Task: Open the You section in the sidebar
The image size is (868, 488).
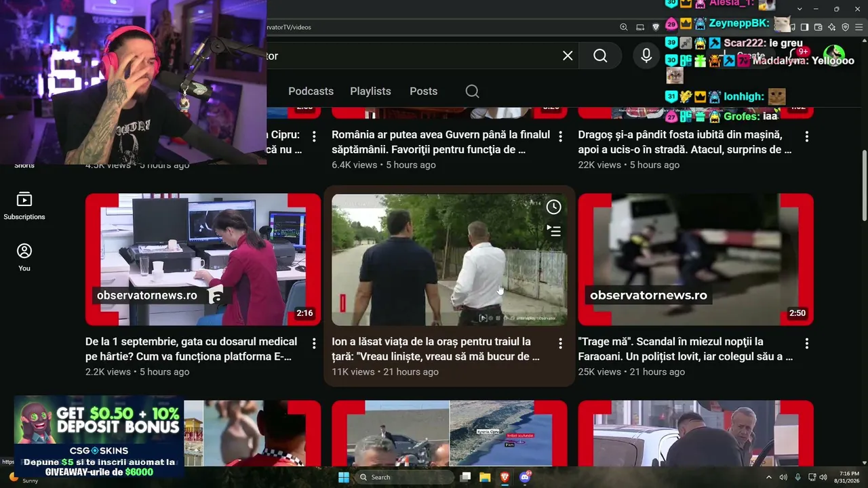Action: point(24,258)
